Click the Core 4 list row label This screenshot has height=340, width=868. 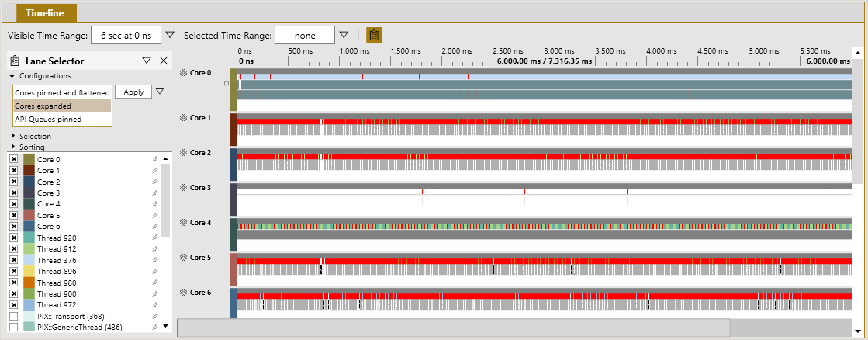click(x=48, y=204)
